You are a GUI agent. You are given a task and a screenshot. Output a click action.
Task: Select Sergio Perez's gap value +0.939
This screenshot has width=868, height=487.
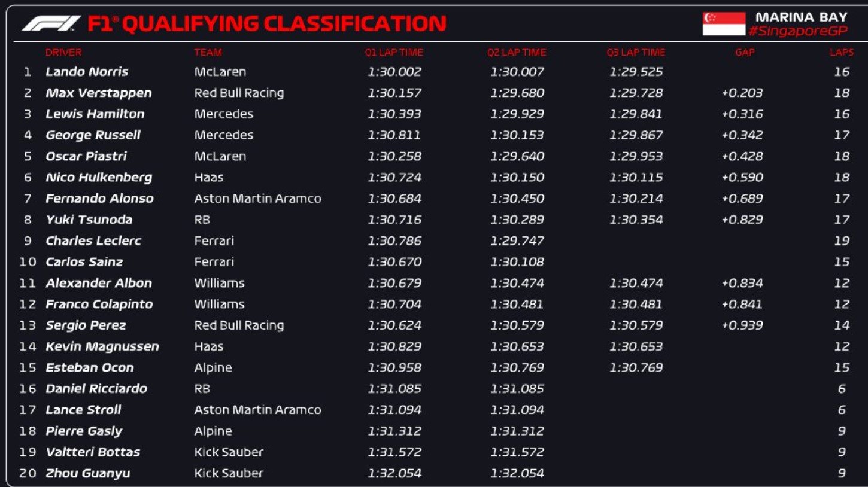(x=742, y=325)
